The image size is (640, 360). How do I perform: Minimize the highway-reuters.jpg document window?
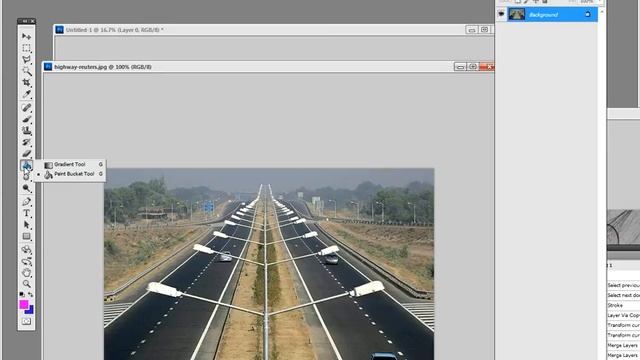[460, 67]
